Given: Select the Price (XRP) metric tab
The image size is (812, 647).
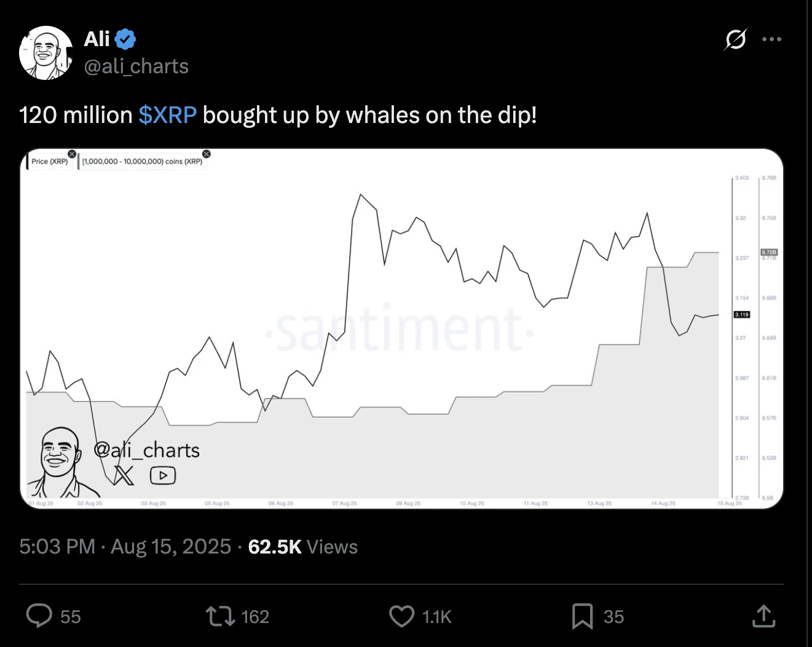Looking at the screenshot, I should click(49, 161).
